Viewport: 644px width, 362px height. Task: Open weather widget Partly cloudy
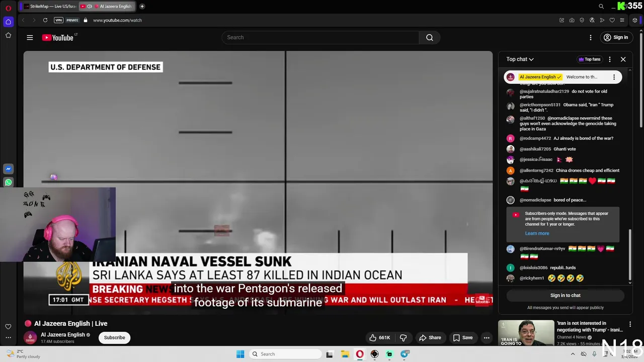click(x=22, y=354)
